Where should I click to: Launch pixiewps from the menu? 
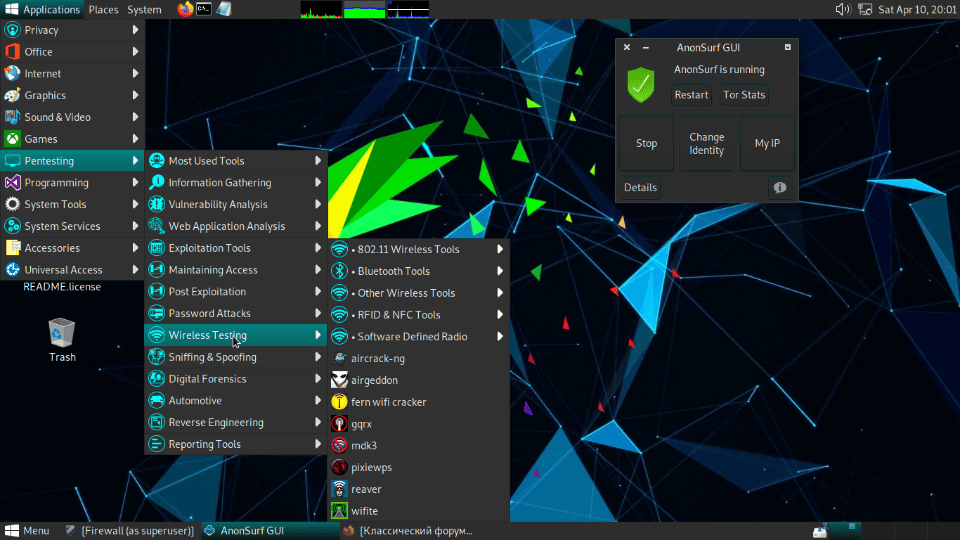(419, 467)
